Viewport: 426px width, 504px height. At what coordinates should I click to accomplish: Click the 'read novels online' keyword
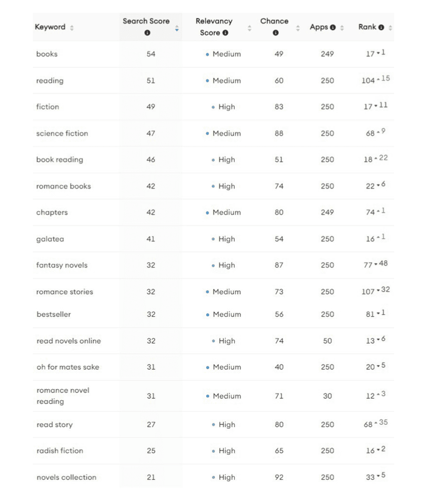coord(69,341)
